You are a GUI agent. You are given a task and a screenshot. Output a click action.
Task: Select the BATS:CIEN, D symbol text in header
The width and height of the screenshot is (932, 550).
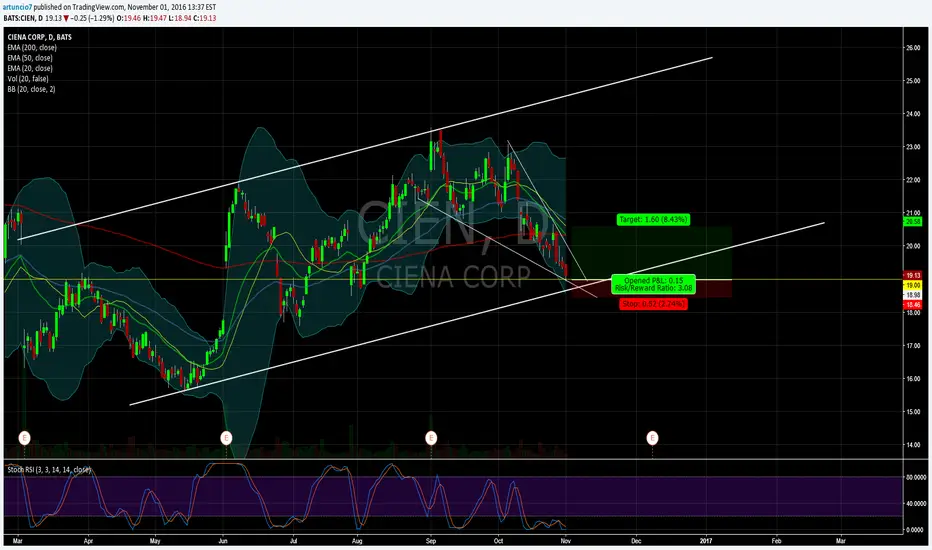coord(23,18)
